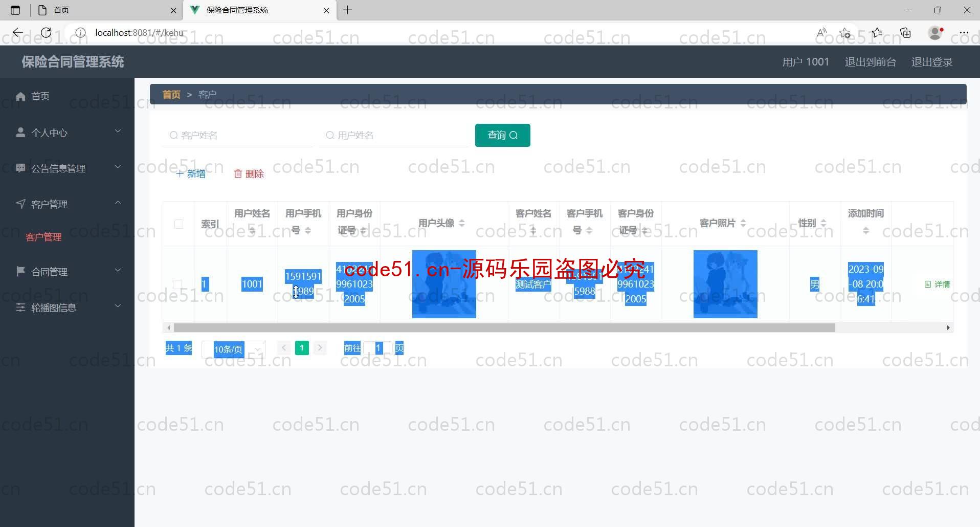Screen dimensions: 980x527
Task: Select page 1 in pagination
Action: coord(302,348)
